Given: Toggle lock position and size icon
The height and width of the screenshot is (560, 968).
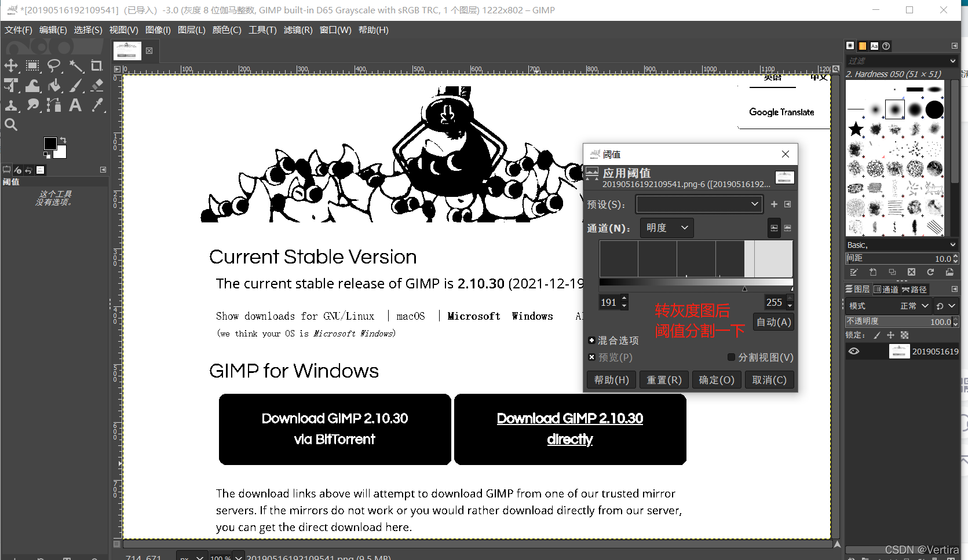Looking at the screenshot, I should tap(890, 335).
